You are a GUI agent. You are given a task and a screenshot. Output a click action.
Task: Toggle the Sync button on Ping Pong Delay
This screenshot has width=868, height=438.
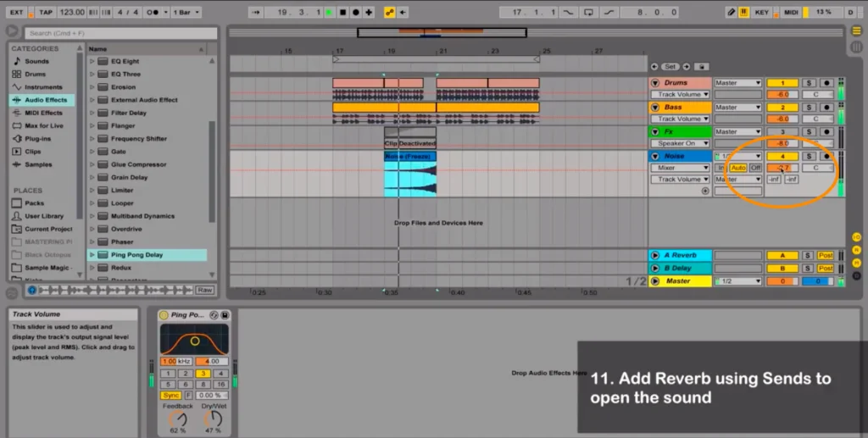click(171, 395)
